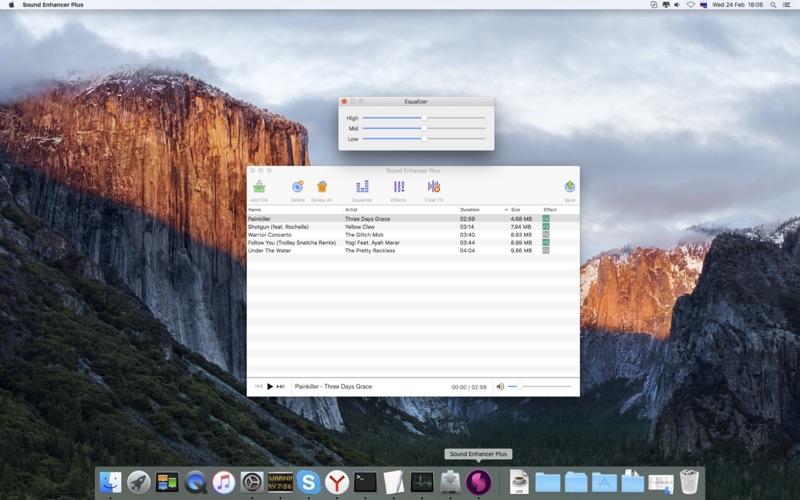Click the Low equalizer slider handle
This screenshot has width=800, height=500.
click(424, 138)
